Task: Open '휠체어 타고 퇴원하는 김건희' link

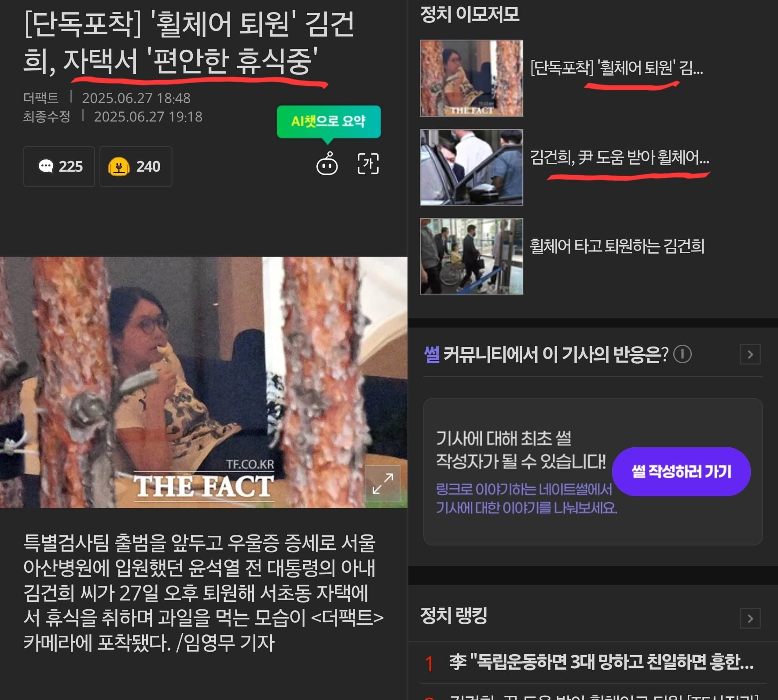Action: (617, 246)
